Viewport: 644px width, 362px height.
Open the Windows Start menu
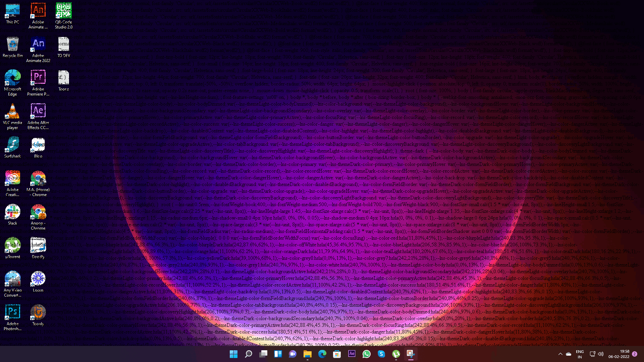coord(234,354)
